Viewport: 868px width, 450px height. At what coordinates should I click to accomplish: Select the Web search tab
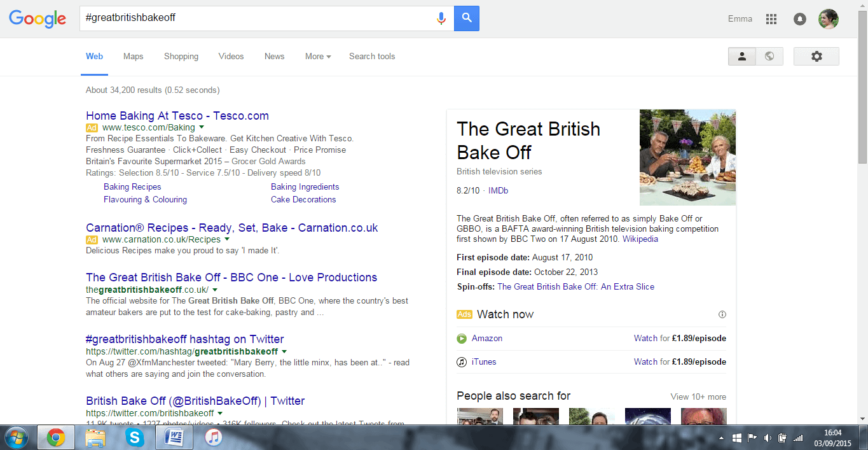[x=94, y=57]
